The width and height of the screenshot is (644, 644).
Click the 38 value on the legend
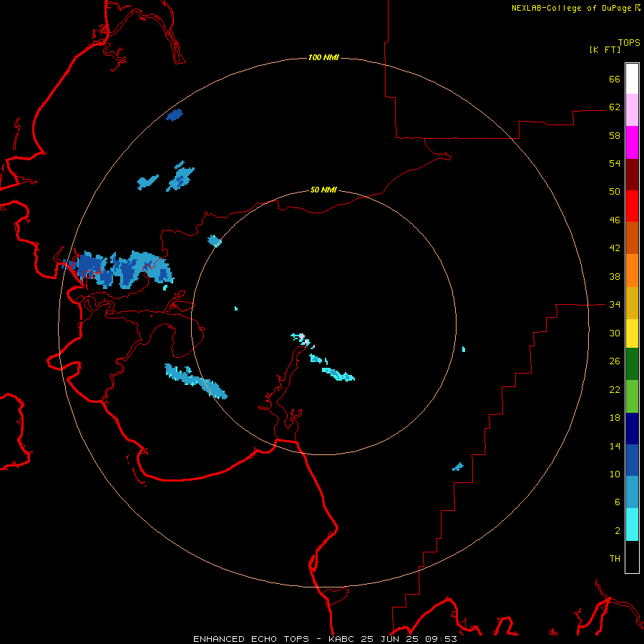tap(615, 276)
